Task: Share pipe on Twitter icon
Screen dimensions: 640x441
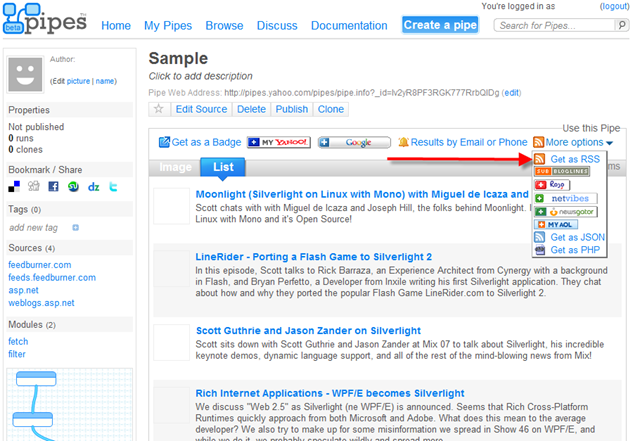Action: (x=113, y=187)
